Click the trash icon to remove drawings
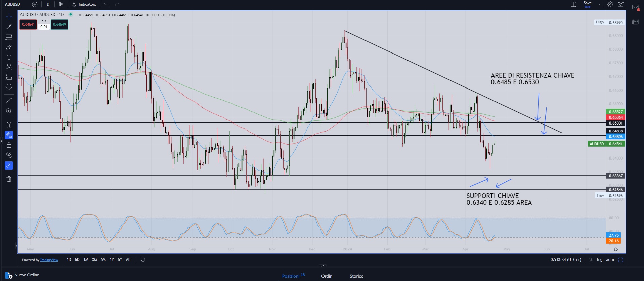Viewport: 644px width, 281px height. pos(9,179)
